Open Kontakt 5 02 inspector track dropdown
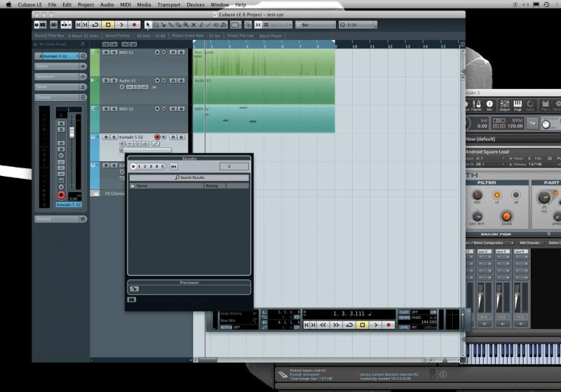Image resolution: width=561 pixels, height=392 pixels. (60, 56)
